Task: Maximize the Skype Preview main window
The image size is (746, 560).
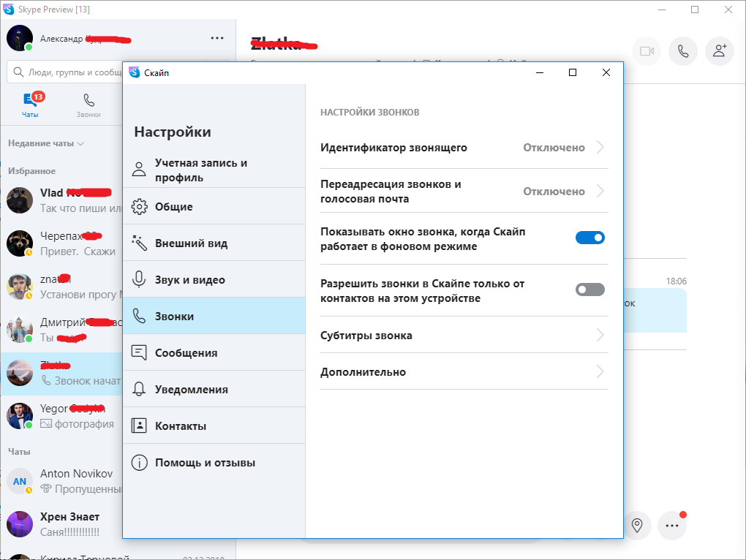Action: click(x=695, y=10)
